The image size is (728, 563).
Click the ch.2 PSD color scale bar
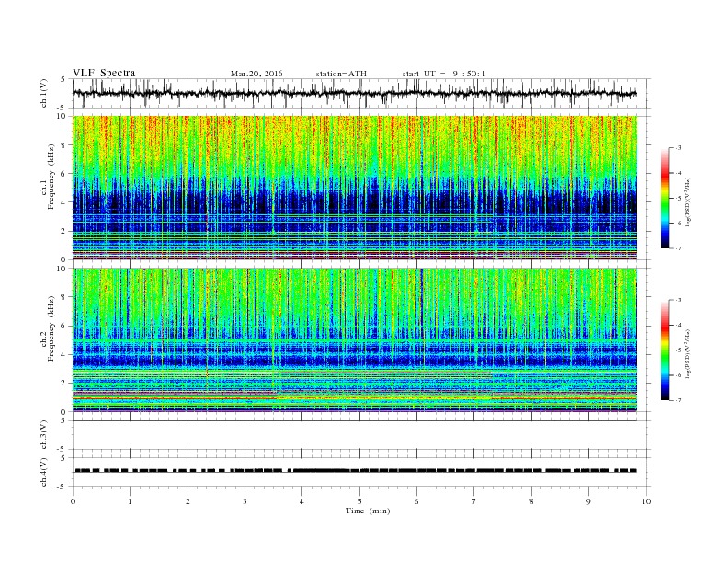tap(665, 350)
